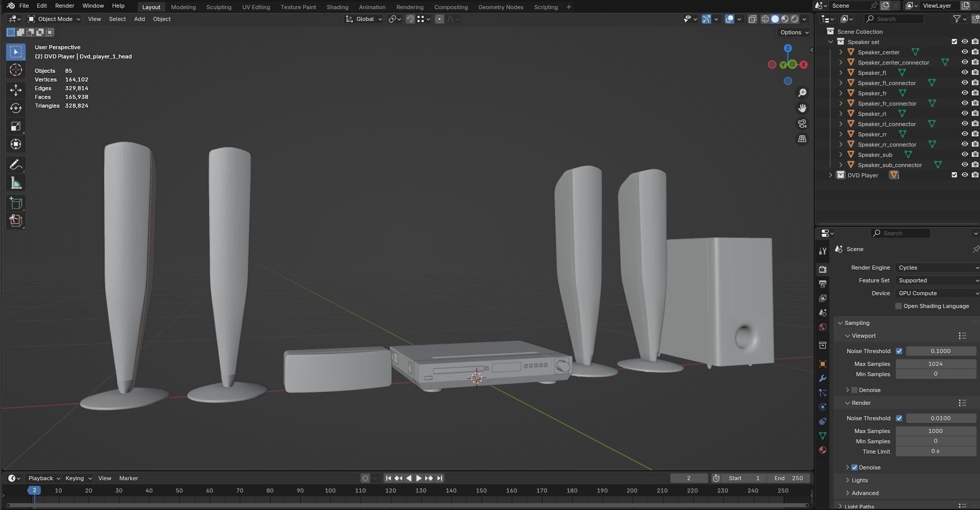The image size is (980, 510).
Task: Open the Device GPU Compute dropdown
Action: point(937,293)
